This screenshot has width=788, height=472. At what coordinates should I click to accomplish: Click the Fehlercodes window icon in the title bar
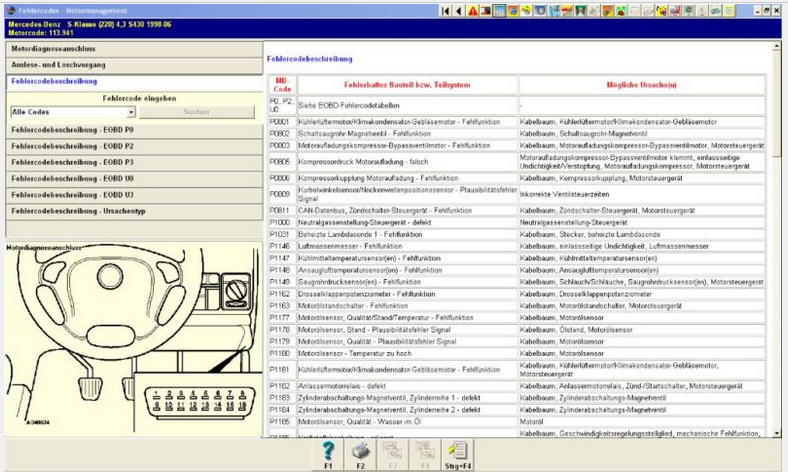(9, 8)
